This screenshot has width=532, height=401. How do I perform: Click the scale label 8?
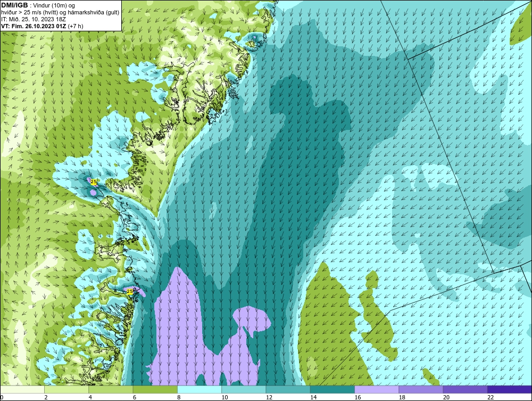(179, 398)
